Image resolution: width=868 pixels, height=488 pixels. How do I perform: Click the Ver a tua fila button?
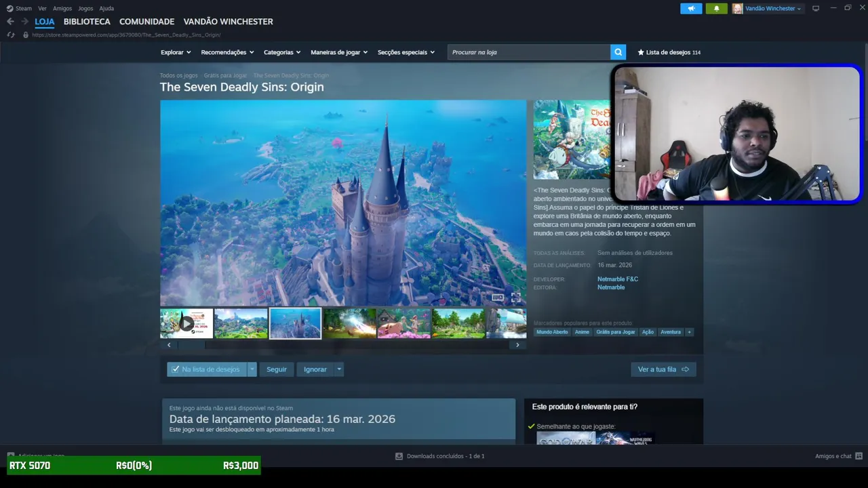click(663, 369)
